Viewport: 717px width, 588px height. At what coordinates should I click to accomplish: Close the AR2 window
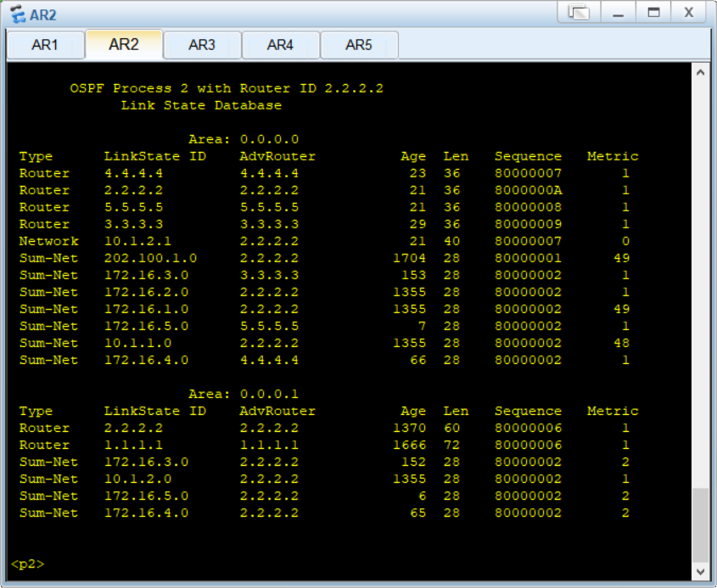click(689, 13)
